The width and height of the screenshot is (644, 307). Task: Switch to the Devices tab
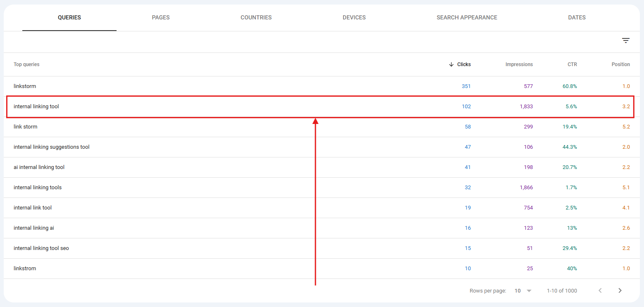(354, 18)
